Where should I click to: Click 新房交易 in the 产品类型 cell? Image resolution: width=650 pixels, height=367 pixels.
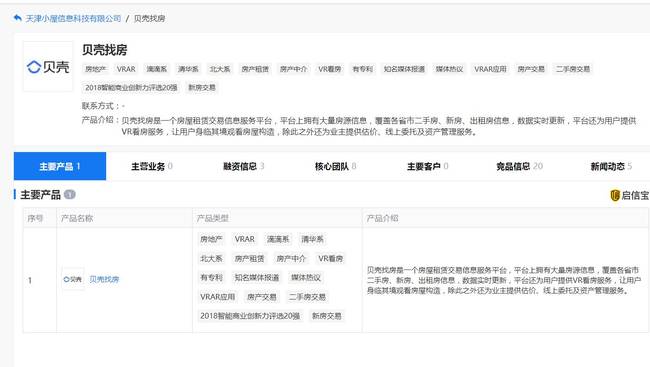point(326,316)
